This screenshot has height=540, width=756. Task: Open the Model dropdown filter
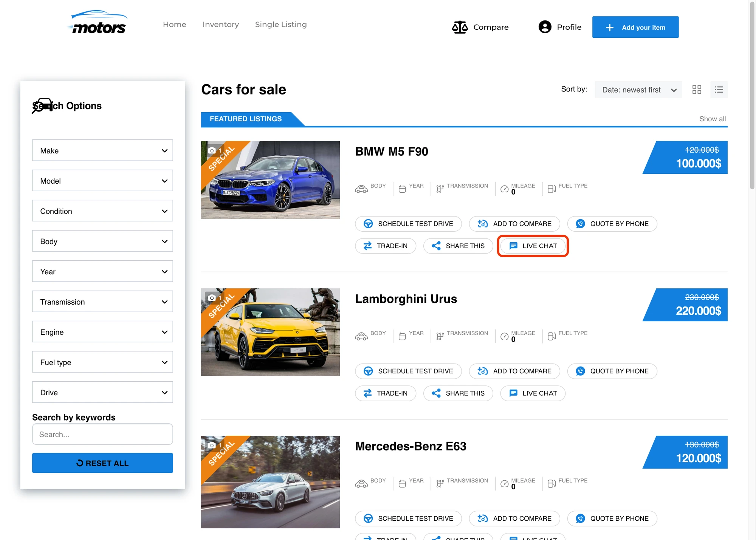(102, 181)
